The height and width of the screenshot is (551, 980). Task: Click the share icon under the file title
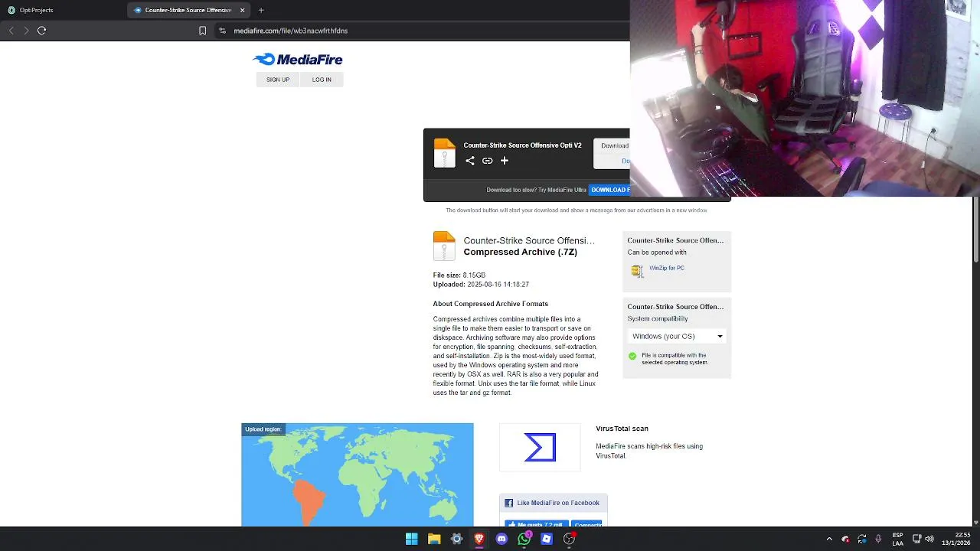click(x=470, y=161)
